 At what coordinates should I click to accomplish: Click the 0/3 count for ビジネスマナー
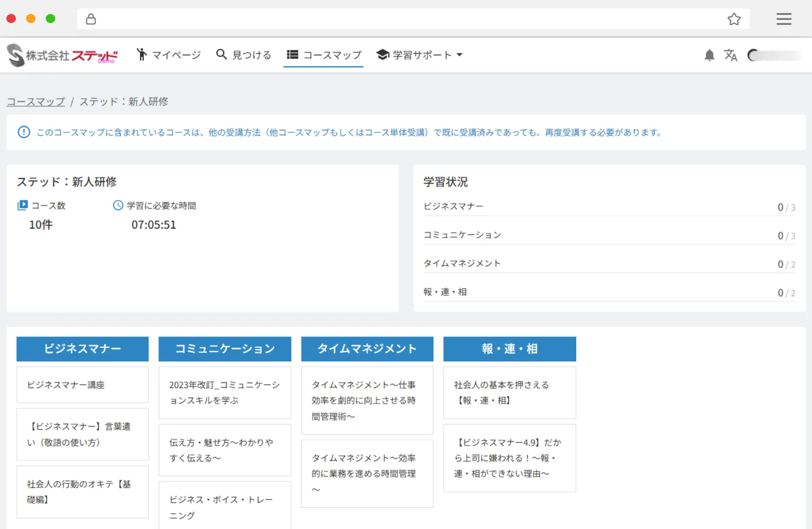786,207
